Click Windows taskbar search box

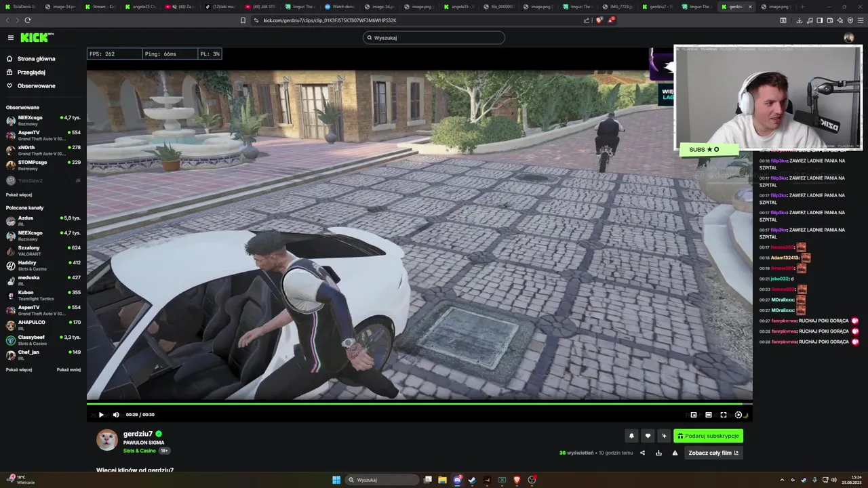382,480
